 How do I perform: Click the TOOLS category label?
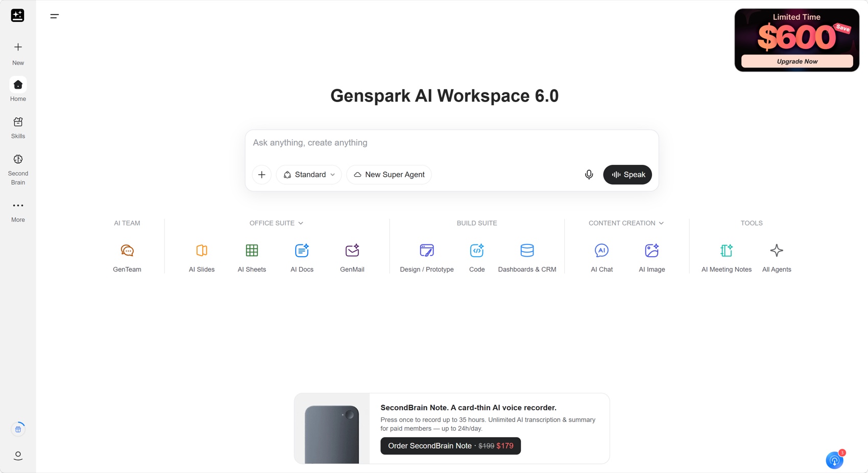coord(752,223)
